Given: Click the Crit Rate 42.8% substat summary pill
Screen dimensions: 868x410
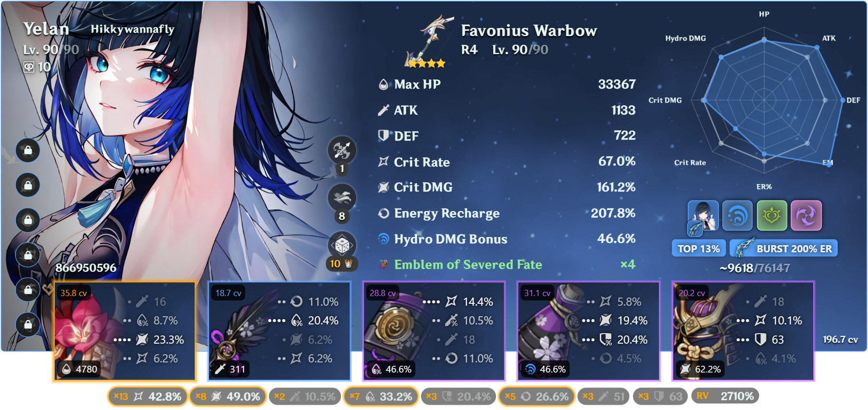Looking at the screenshot, I should pyautogui.click(x=147, y=397).
